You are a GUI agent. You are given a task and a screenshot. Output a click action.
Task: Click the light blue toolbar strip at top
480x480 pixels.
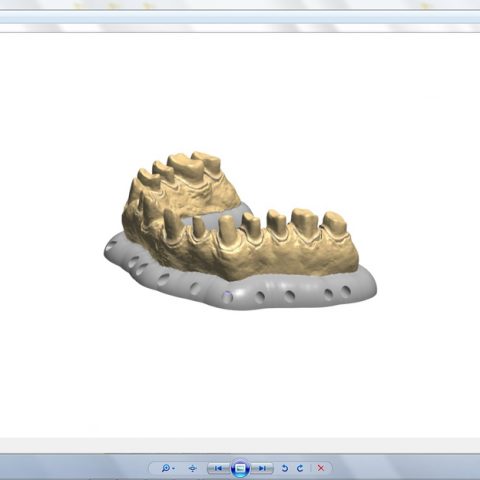(x=240, y=17)
